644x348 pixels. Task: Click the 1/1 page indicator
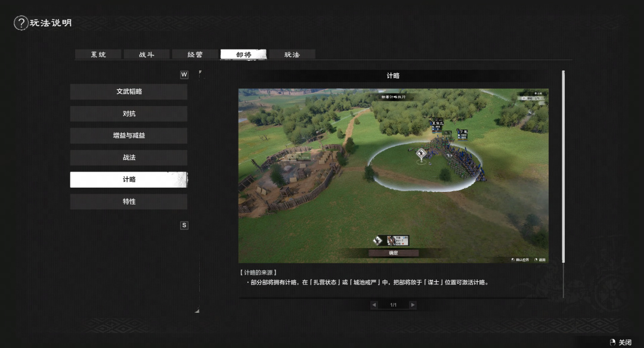393,305
